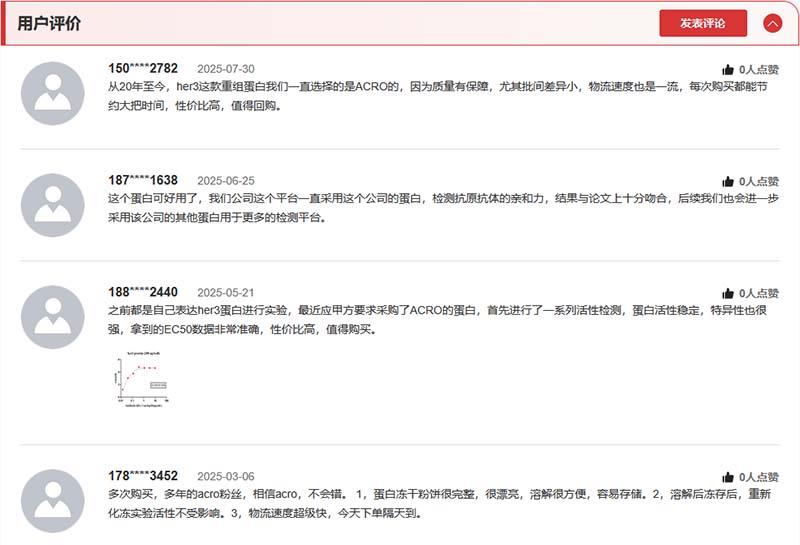
Task: Click the username 178****3452
Action: [143, 477]
